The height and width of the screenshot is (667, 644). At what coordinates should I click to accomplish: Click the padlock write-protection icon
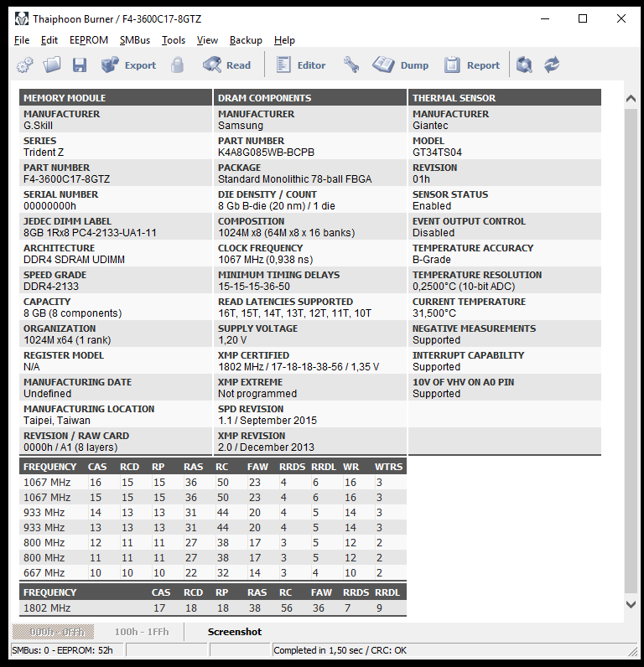click(178, 65)
